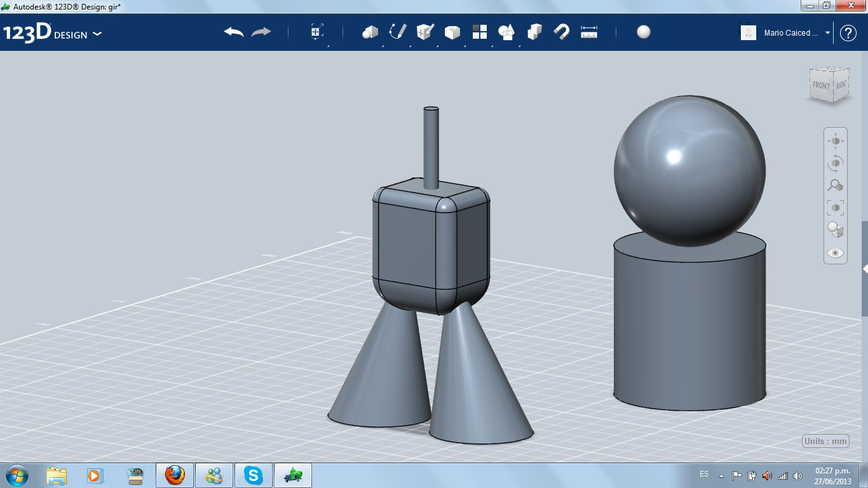The width and height of the screenshot is (868, 488).
Task: Show hidden system tray icons
Action: 721,476
